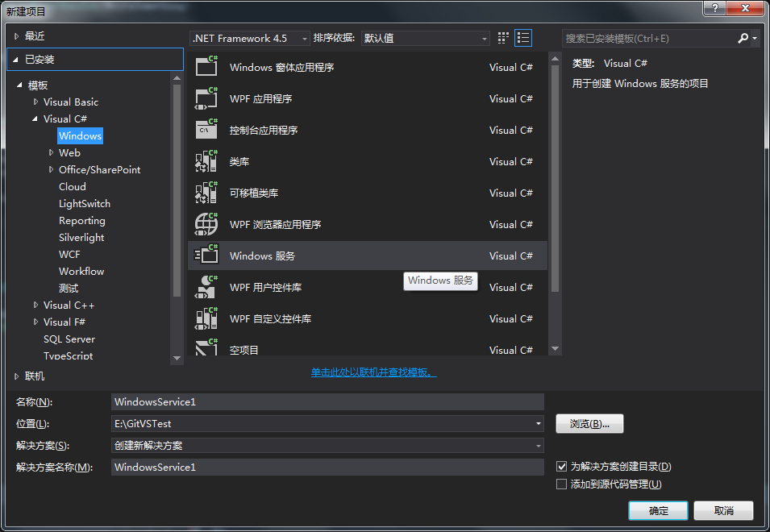This screenshot has width=770, height=532.
Task: Open the 解决方案 创建新解决方案 dropdown
Action: [x=327, y=445]
